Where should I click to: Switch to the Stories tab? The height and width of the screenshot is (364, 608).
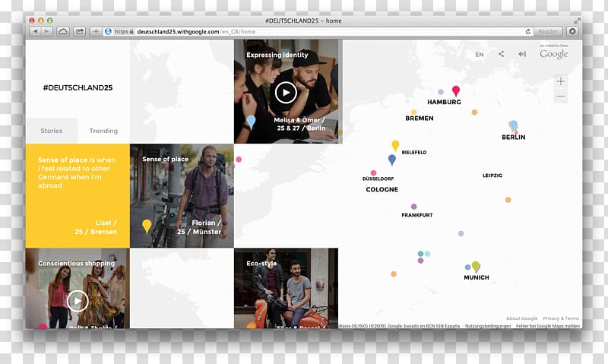[52, 131]
